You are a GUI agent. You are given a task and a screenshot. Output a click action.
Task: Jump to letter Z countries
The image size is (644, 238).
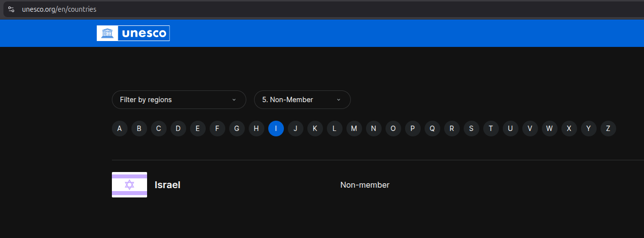point(608,129)
